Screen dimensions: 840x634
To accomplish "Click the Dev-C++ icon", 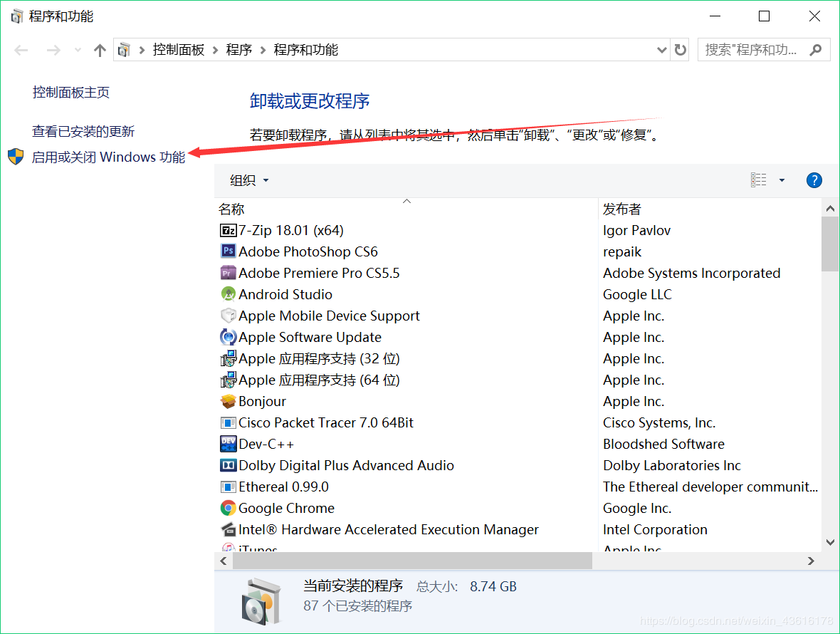I will click(229, 444).
